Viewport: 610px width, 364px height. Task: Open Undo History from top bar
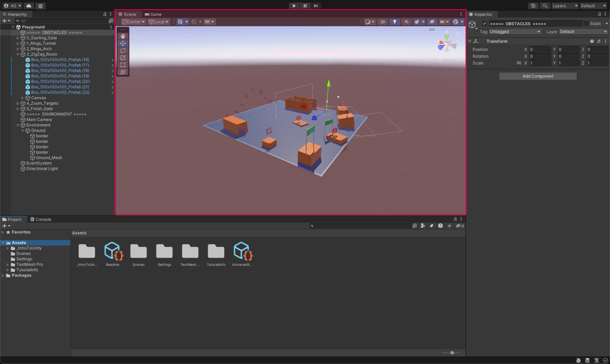(533, 6)
